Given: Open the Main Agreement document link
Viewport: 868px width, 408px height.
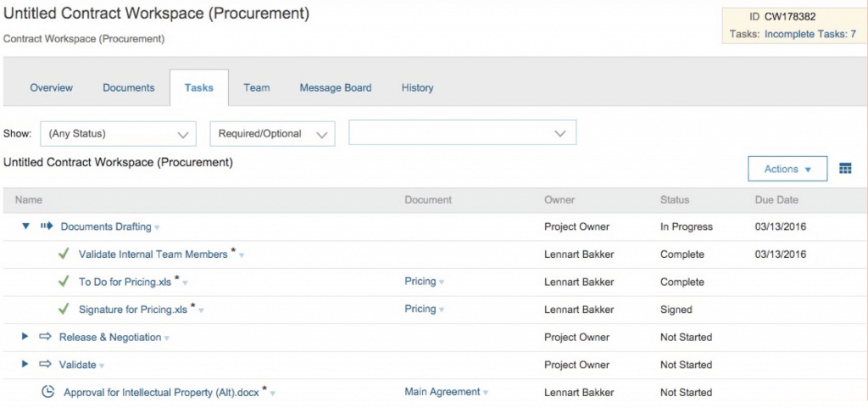Looking at the screenshot, I should [x=442, y=392].
